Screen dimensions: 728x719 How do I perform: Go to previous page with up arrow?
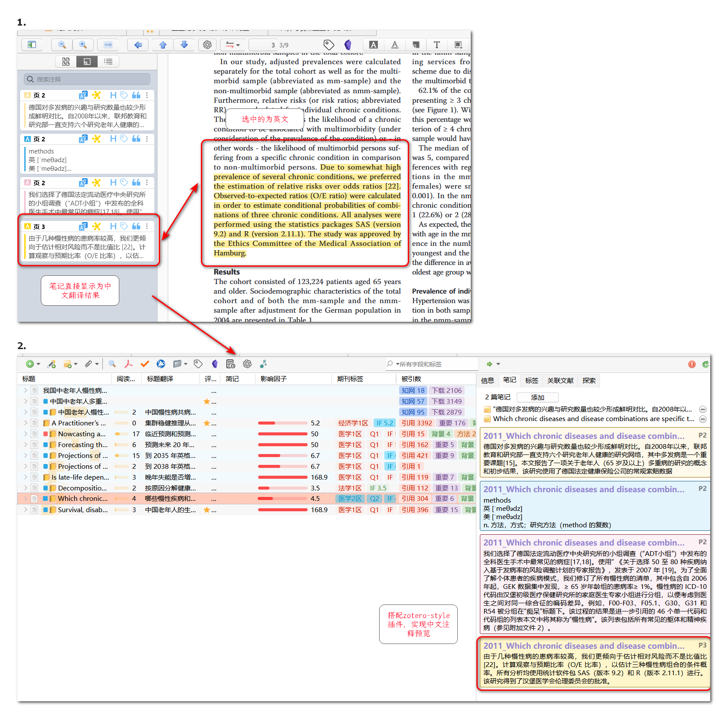click(x=163, y=45)
